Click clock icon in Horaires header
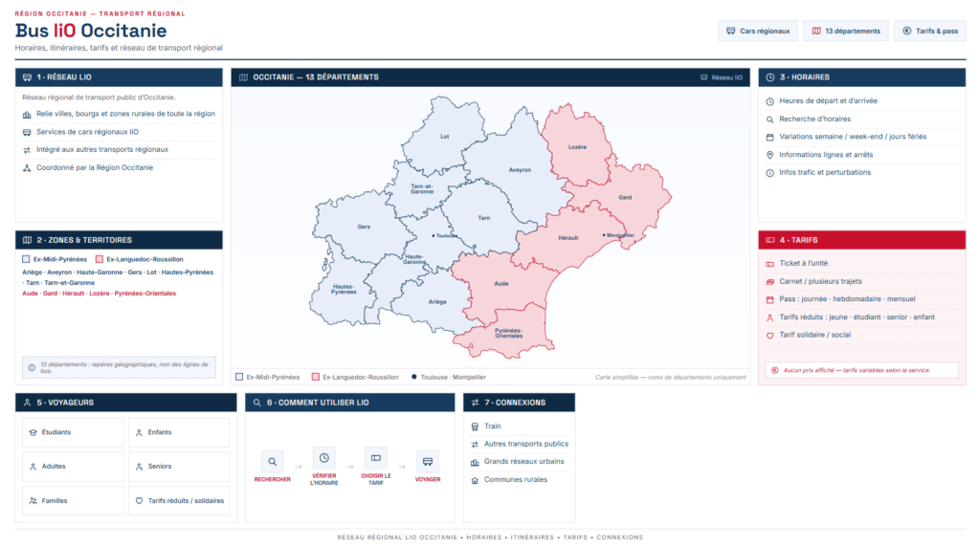Viewport: 980px width, 547px height. pyautogui.click(x=770, y=77)
